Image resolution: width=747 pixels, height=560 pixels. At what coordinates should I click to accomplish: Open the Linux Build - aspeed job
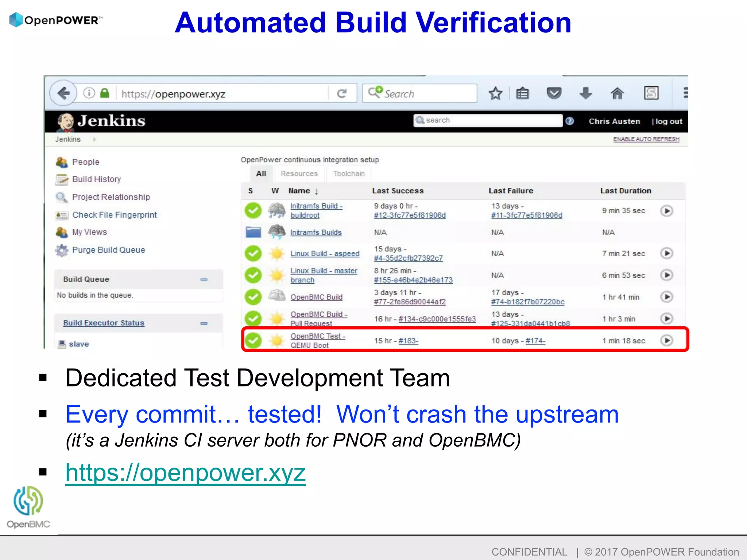click(325, 253)
